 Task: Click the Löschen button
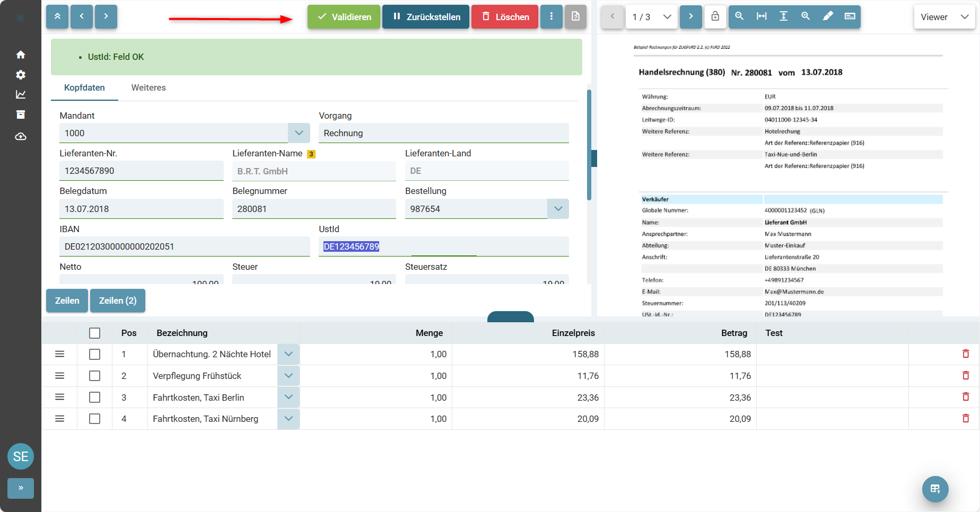pyautogui.click(x=505, y=16)
